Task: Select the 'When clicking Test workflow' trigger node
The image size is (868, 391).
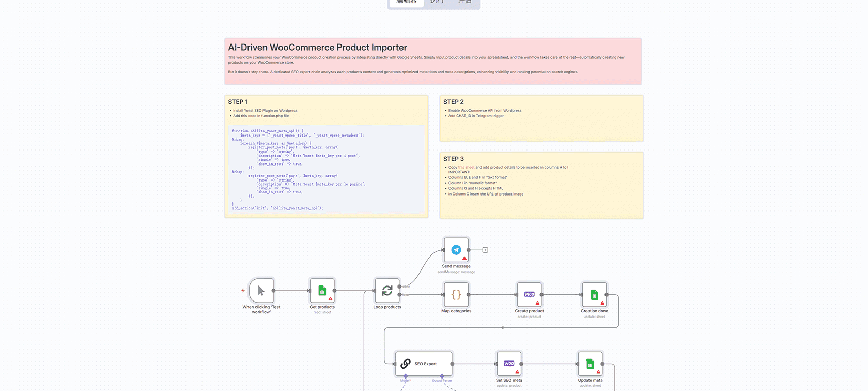Action: click(261, 291)
